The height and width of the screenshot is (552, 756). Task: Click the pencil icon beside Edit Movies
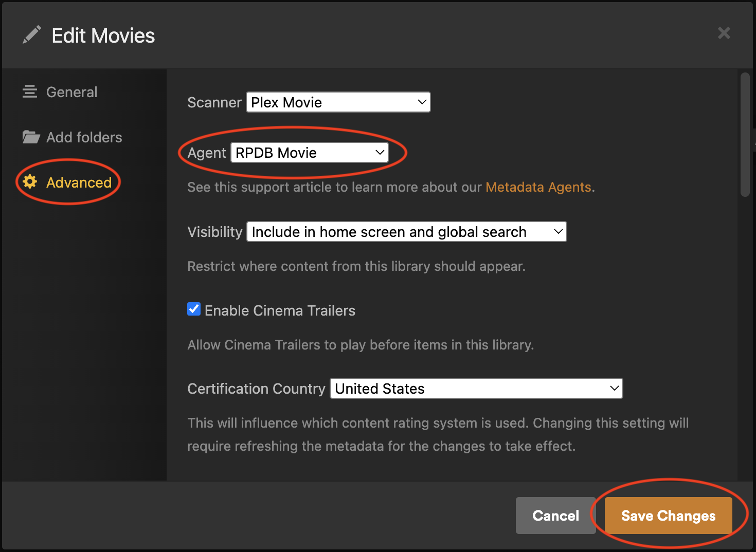[32, 35]
